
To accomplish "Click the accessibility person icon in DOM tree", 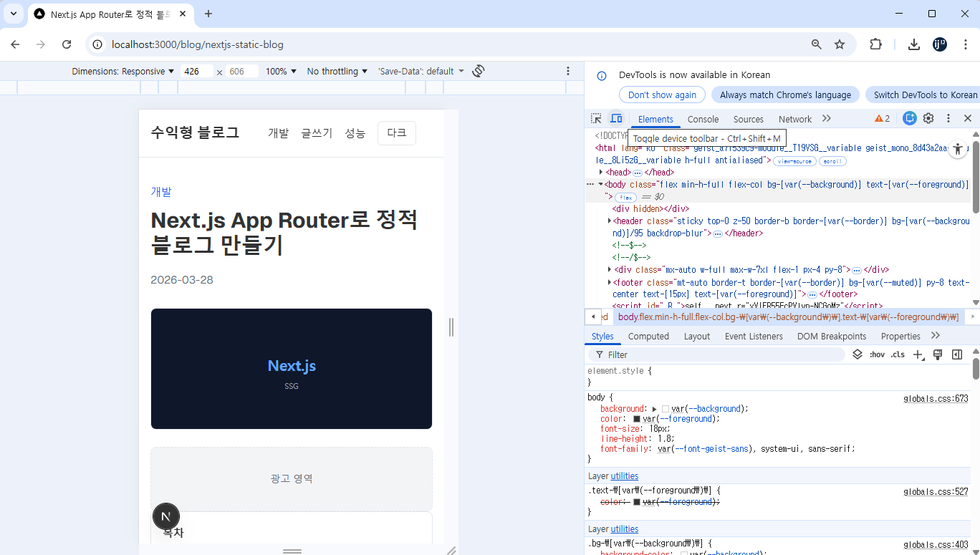I will [x=958, y=149].
